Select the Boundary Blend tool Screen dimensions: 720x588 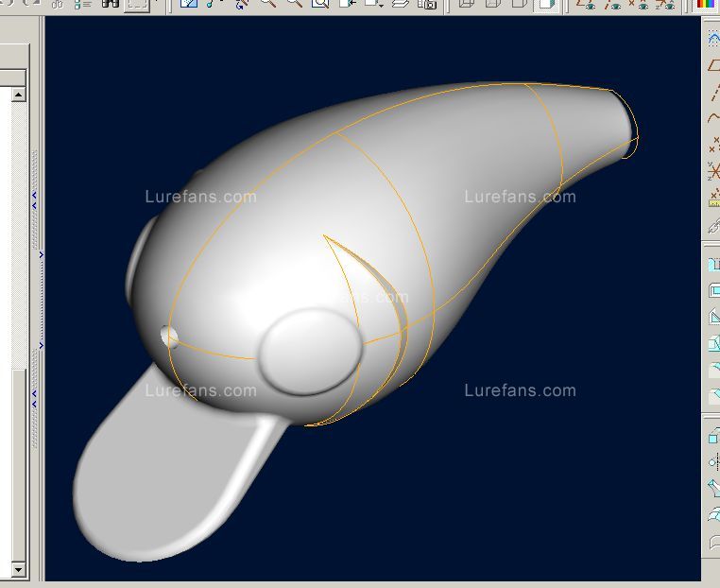[714, 514]
